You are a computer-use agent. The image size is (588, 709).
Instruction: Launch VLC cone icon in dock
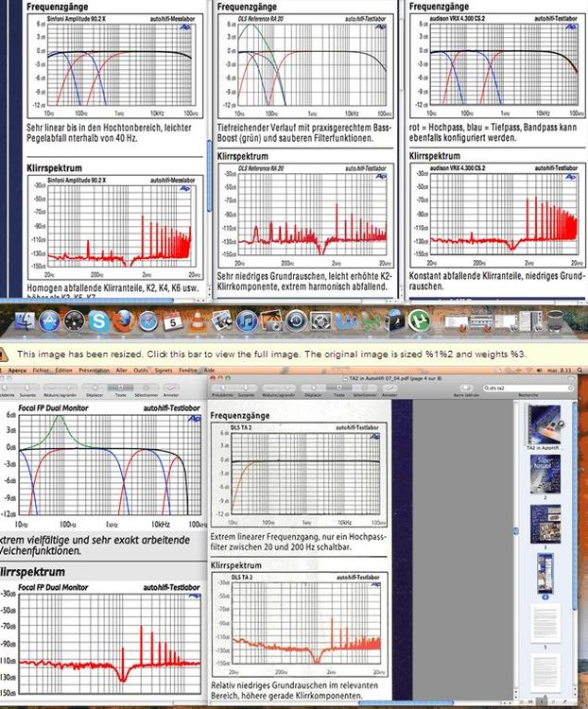point(196,321)
